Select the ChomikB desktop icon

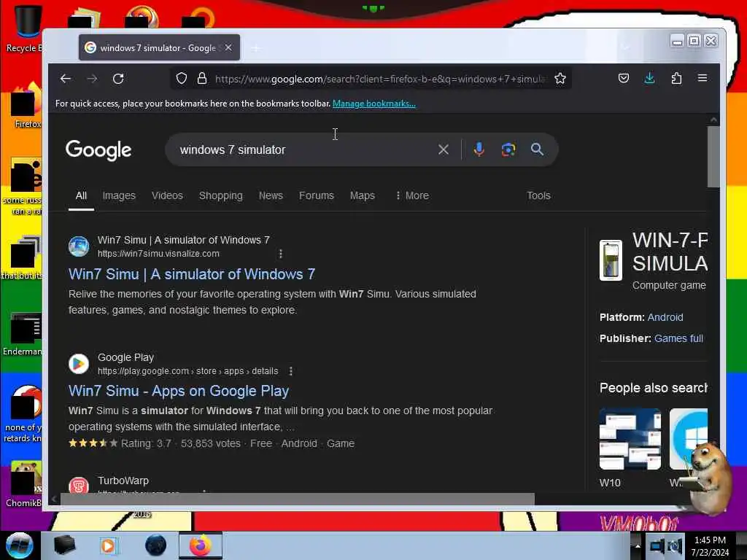tap(24, 484)
